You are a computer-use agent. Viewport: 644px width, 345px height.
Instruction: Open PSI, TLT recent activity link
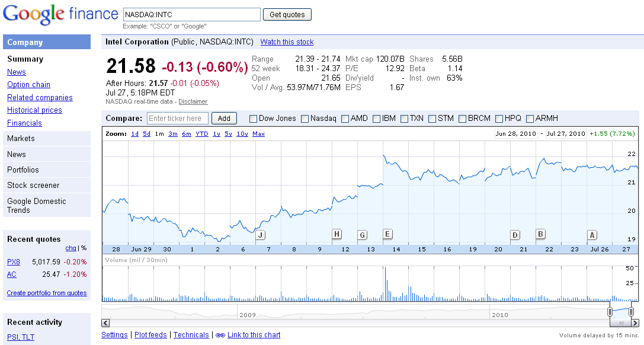[21, 337]
